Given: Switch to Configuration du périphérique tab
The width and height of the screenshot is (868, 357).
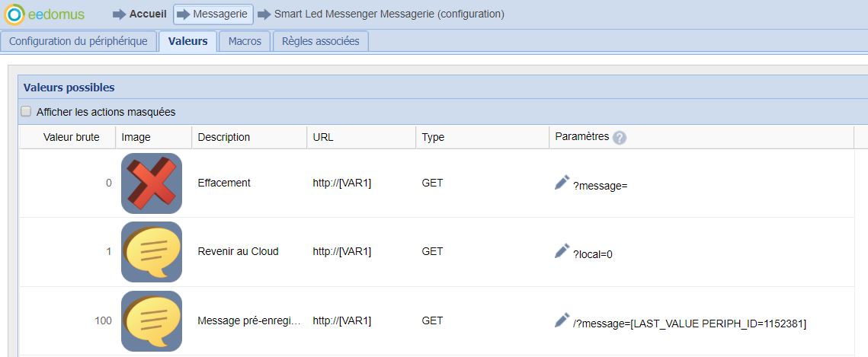Looking at the screenshot, I should click(x=78, y=41).
